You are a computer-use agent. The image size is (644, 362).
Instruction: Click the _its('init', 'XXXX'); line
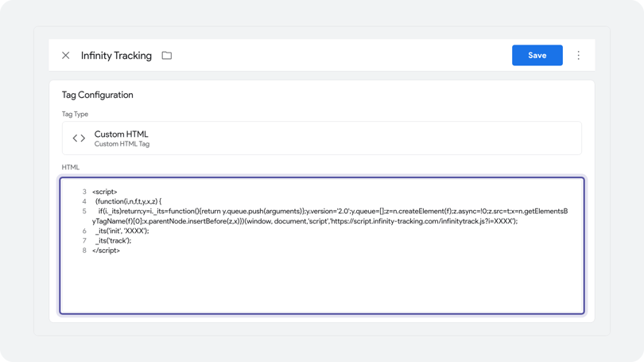tap(122, 231)
